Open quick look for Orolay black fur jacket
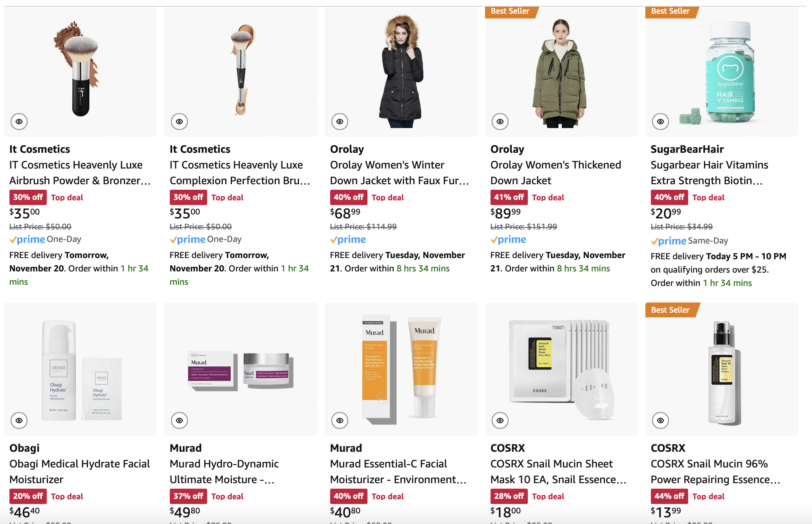The width and height of the screenshot is (812, 524). (x=340, y=122)
